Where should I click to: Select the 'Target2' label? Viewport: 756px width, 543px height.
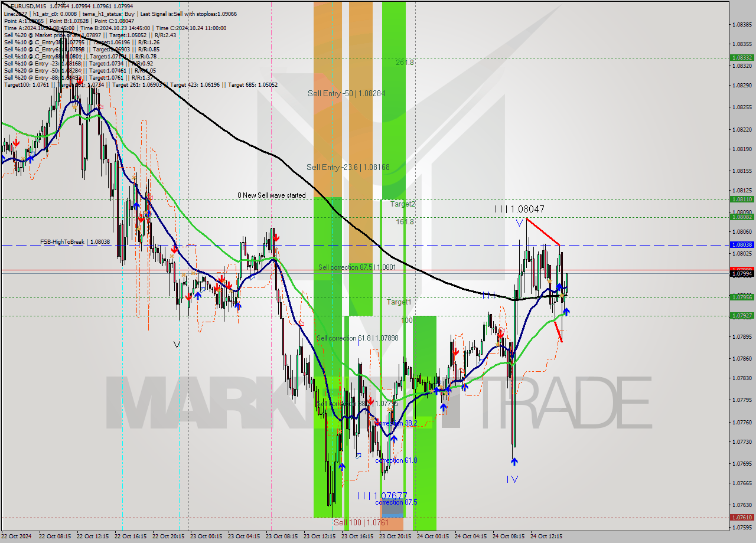click(x=403, y=204)
